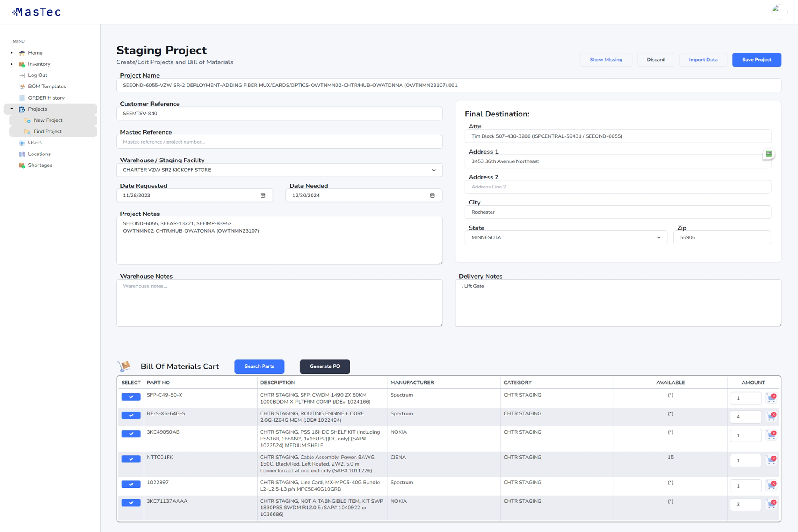Click the ORDER History icon
The image size is (798, 532).
tap(22, 98)
